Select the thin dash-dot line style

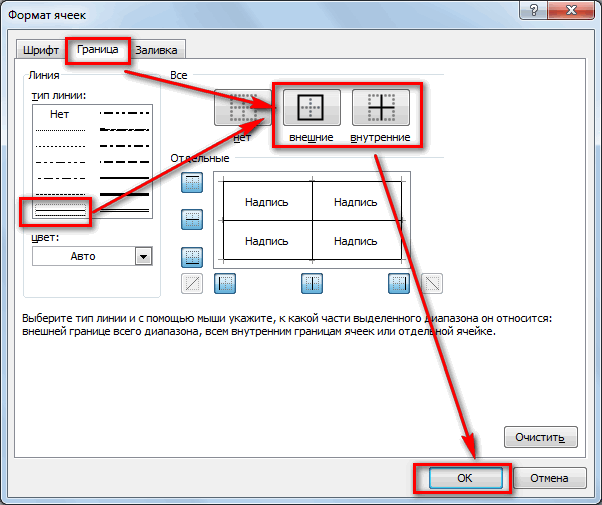click(60, 178)
